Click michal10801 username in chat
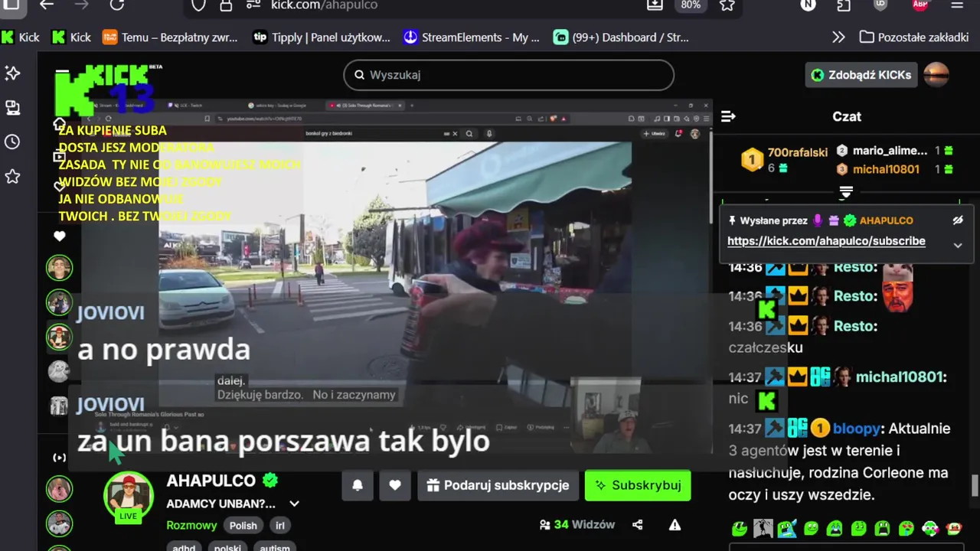Image resolution: width=980 pixels, height=551 pixels. tap(901, 377)
